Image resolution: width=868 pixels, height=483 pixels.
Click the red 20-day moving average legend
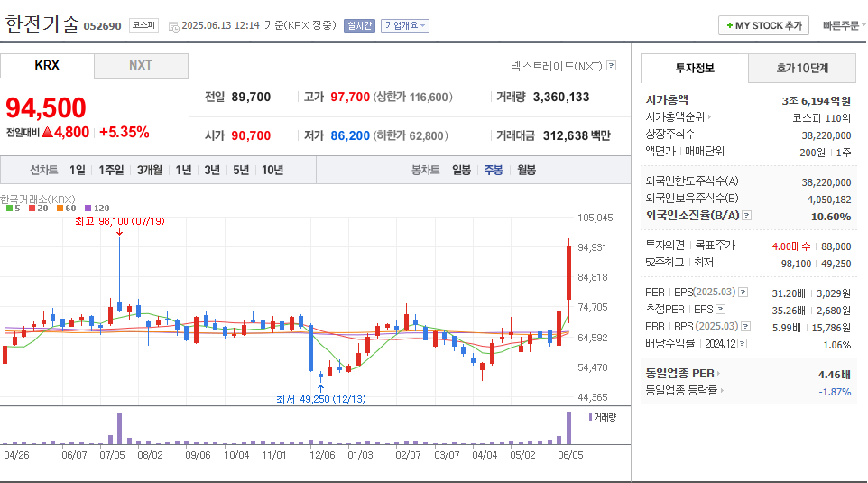pos(39,209)
